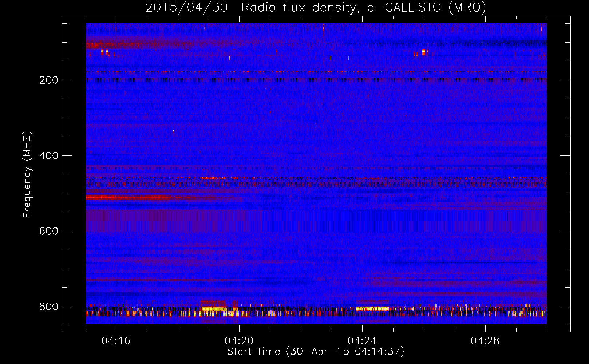Click the 200 frequency tick label
This screenshot has width=589, height=364.
[49, 80]
